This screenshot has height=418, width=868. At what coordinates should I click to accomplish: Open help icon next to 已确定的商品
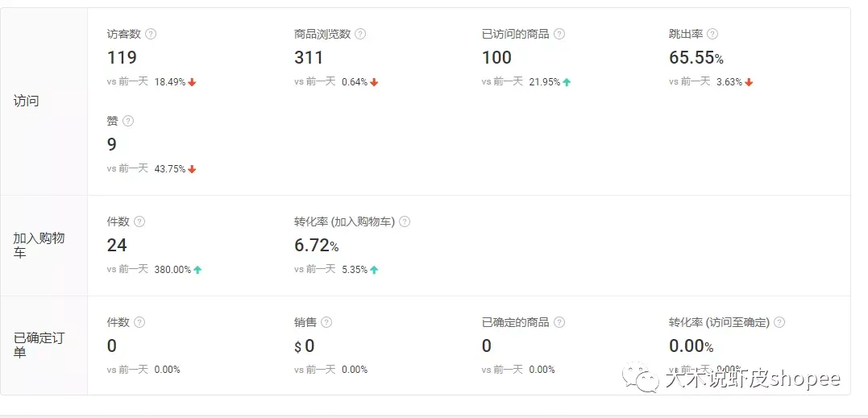559,322
